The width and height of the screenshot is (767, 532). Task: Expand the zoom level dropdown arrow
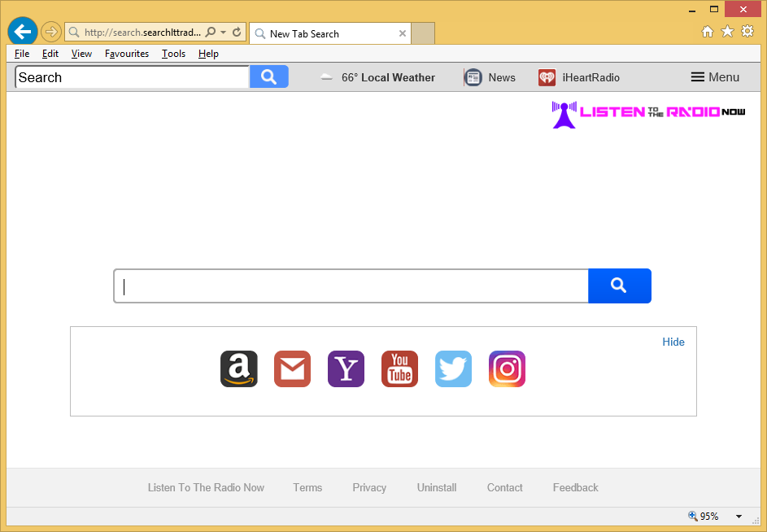click(x=739, y=517)
